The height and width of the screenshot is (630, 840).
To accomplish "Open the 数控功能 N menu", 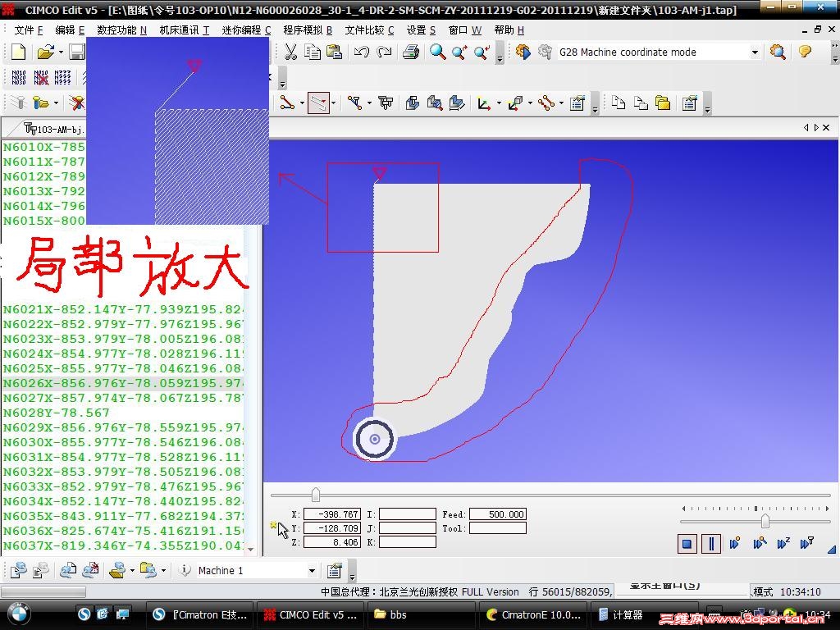I will 121,30.
